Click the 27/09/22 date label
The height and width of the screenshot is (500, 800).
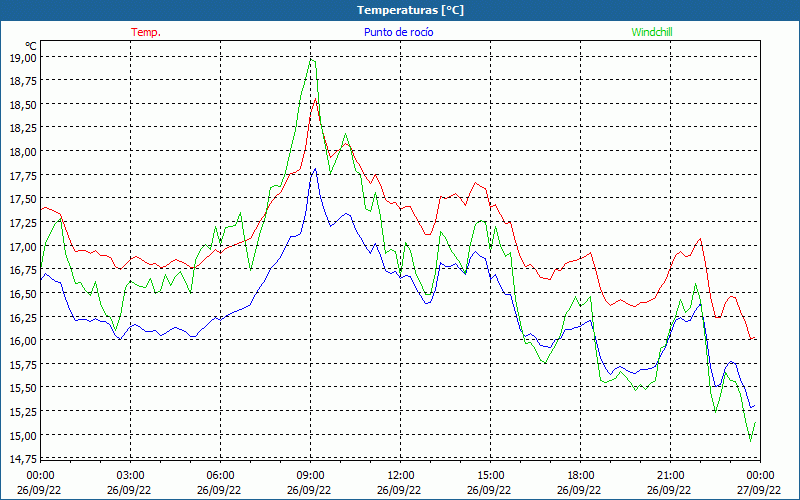759,490
